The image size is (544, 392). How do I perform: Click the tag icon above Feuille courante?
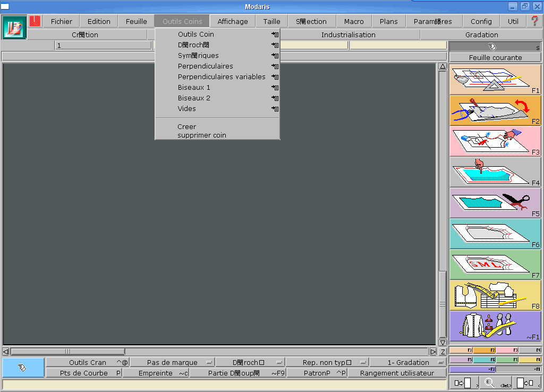(x=492, y=47)
